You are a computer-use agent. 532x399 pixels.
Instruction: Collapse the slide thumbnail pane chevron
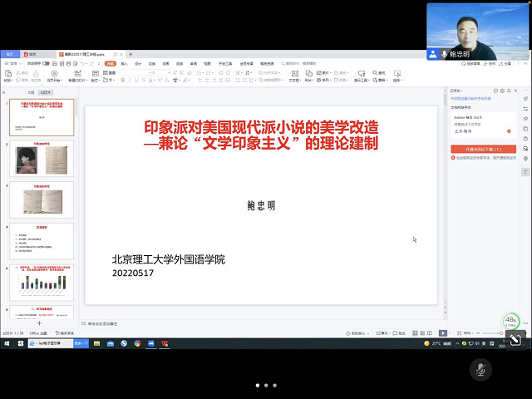3,92
